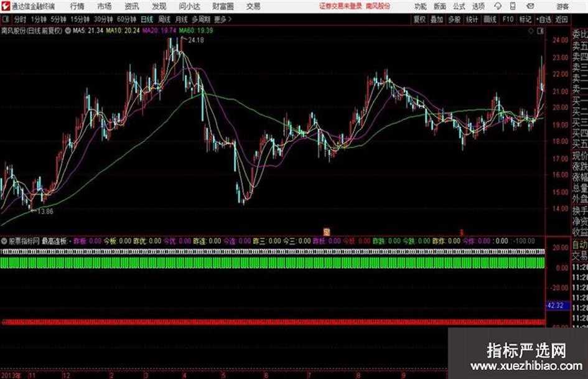The image size is (588, 379).
Task: Open the 版面 menu
Action: (x=440, y=6)
